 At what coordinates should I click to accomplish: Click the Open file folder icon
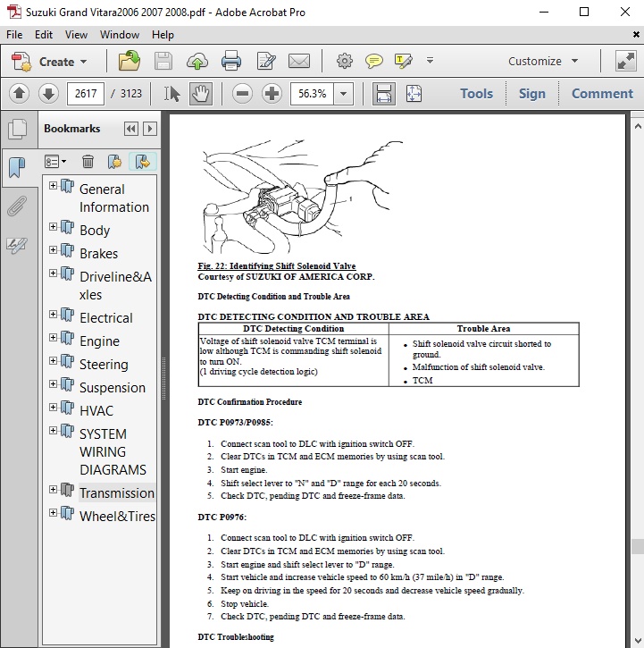point(130,61)
